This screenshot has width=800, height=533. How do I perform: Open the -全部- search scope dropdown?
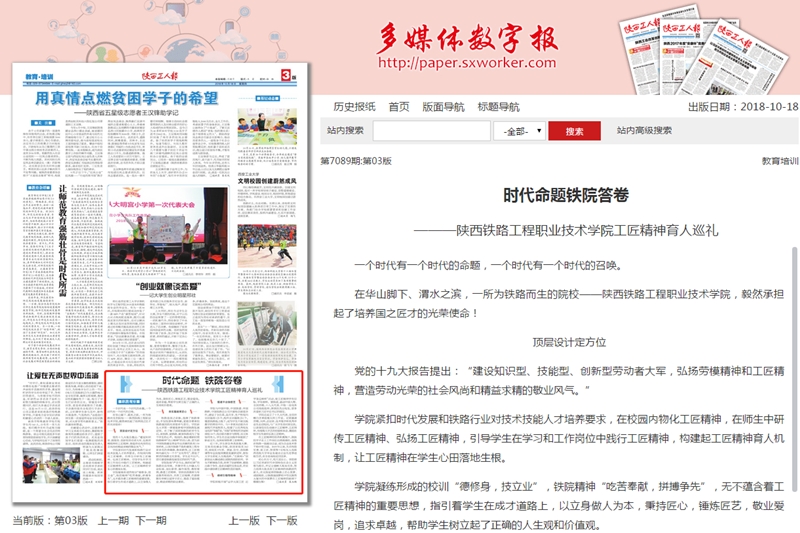point(523,131)
